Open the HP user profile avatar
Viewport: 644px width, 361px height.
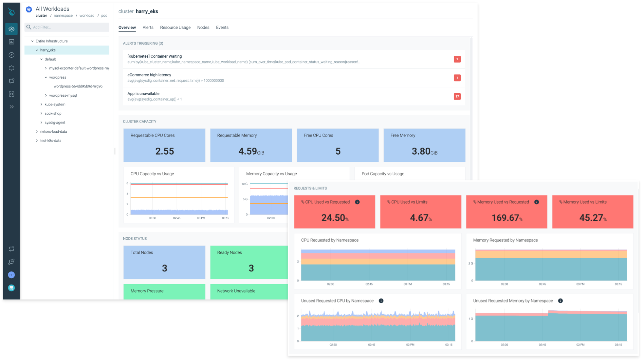[x=11, y=275]
